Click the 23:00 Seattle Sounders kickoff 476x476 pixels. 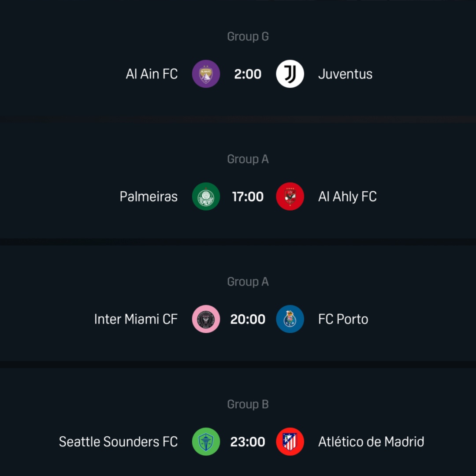click(x=248, y=441)
